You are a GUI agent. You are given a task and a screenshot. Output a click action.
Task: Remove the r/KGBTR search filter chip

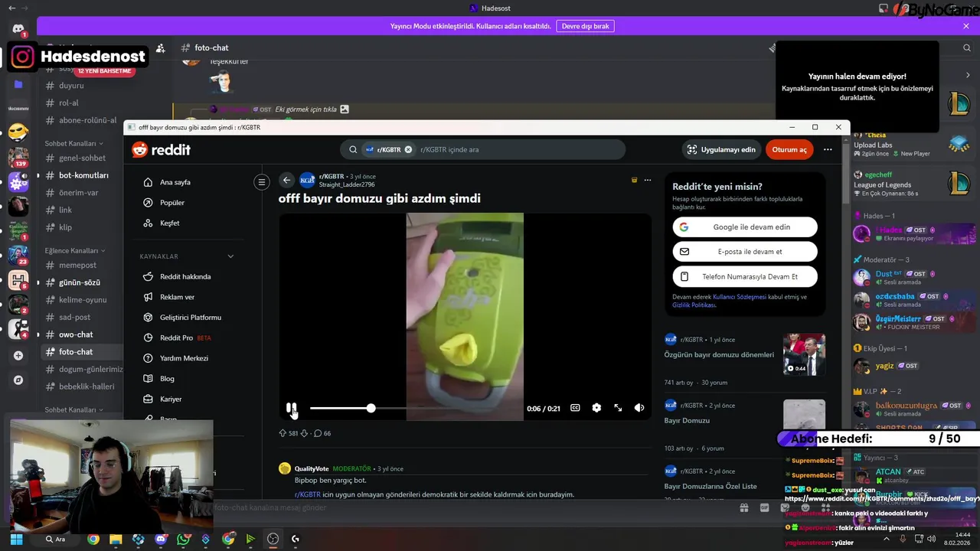pyautogui.click(x=408, y=150)
